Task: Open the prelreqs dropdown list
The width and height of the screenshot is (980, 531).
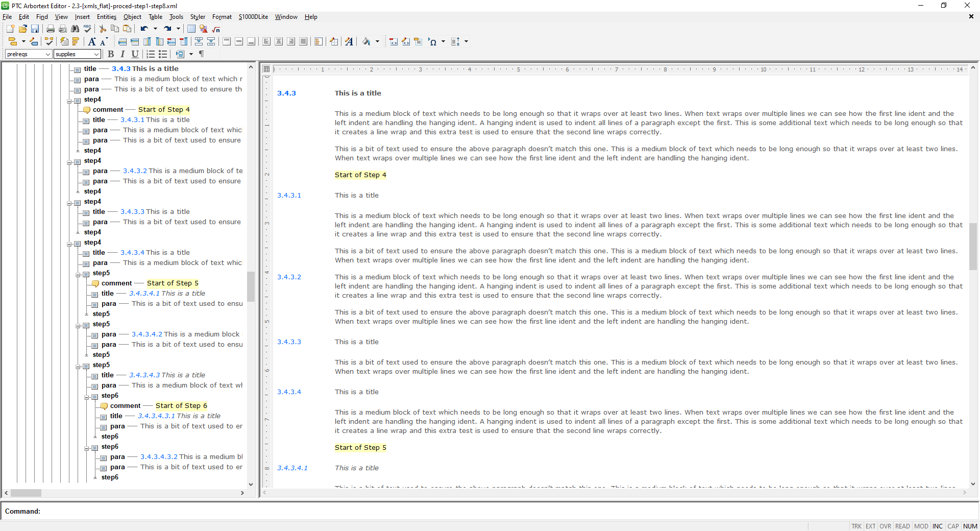Action: [49, 54]
